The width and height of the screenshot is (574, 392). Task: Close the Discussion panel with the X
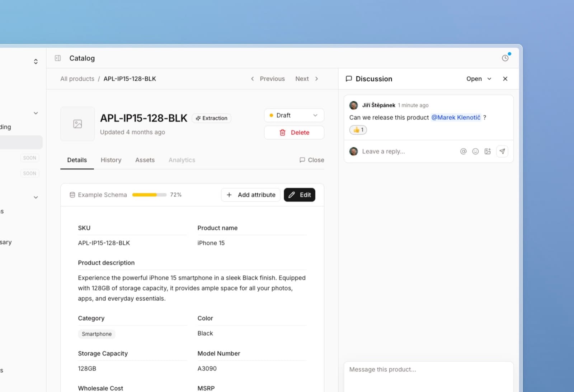(505, 79)
